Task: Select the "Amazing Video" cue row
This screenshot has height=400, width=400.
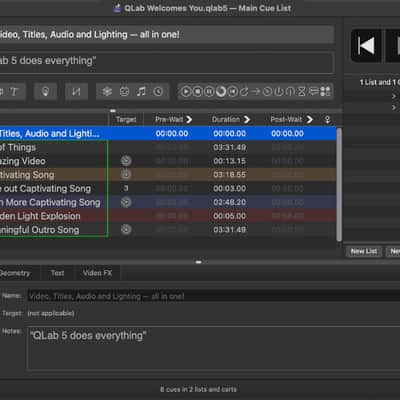Action: (168, 161)
